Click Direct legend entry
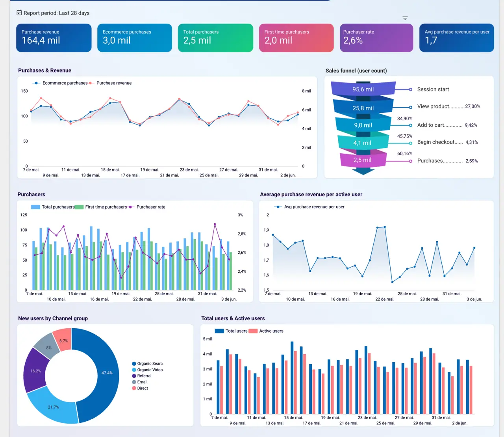The image size is (504, 437). coord(140,389)
